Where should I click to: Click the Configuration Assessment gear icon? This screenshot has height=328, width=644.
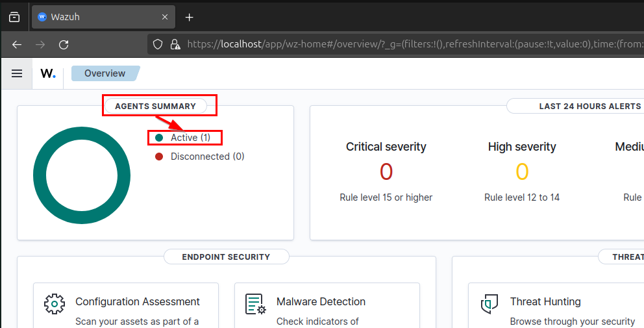click(55, 304)
